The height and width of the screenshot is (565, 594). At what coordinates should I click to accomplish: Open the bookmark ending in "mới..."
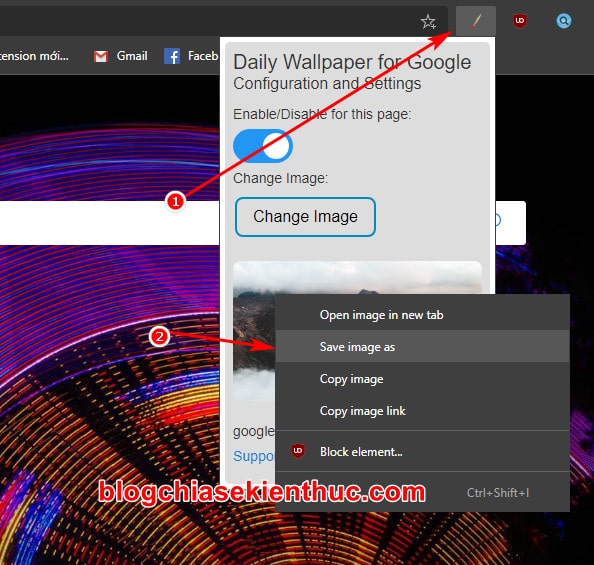(34, 56)
